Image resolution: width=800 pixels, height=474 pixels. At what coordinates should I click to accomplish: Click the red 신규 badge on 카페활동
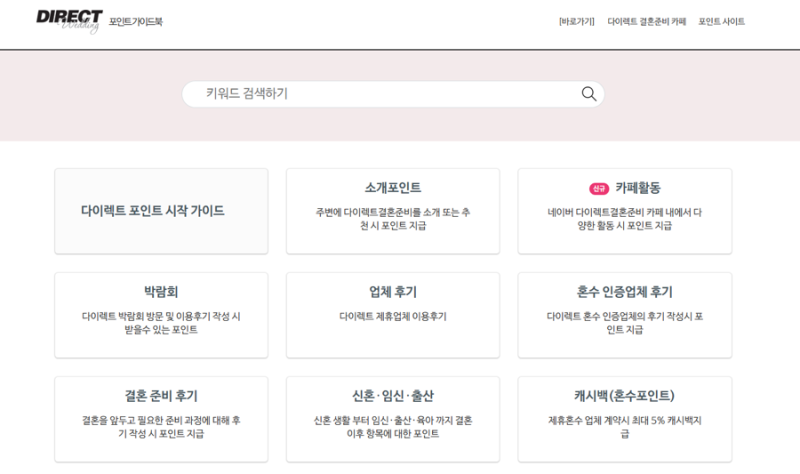pos(599,189)
